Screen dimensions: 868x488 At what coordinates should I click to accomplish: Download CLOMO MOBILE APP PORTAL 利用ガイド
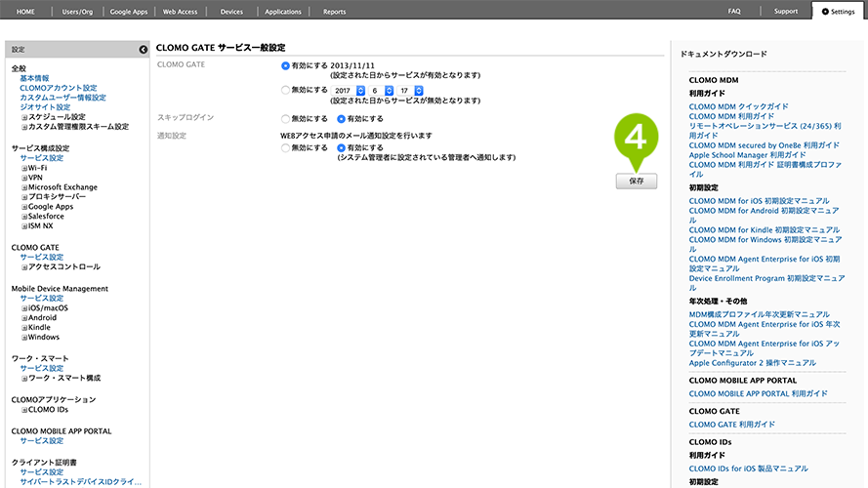click(758, 394)
